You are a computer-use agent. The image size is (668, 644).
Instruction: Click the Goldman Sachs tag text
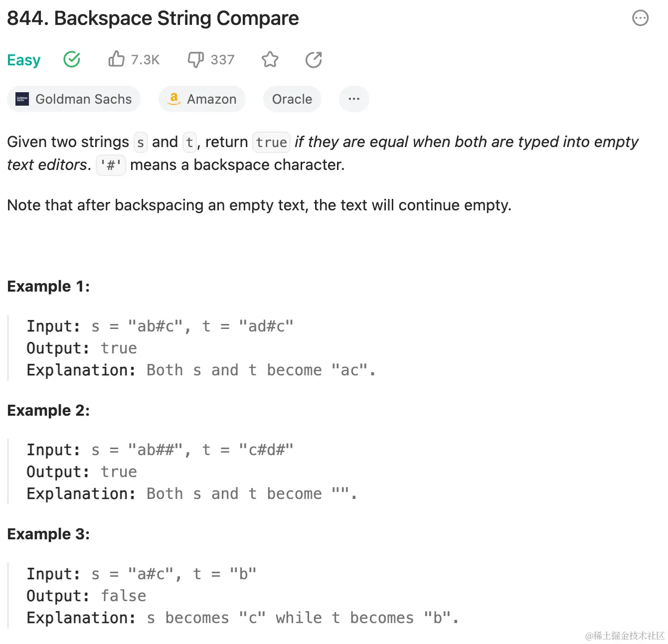click(83, 99)
